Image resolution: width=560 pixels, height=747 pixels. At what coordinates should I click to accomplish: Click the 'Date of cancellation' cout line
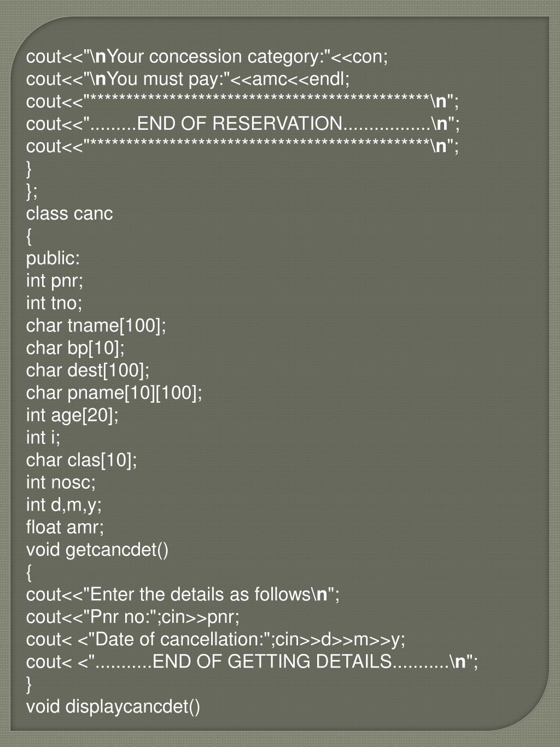[x=216, y=640]
